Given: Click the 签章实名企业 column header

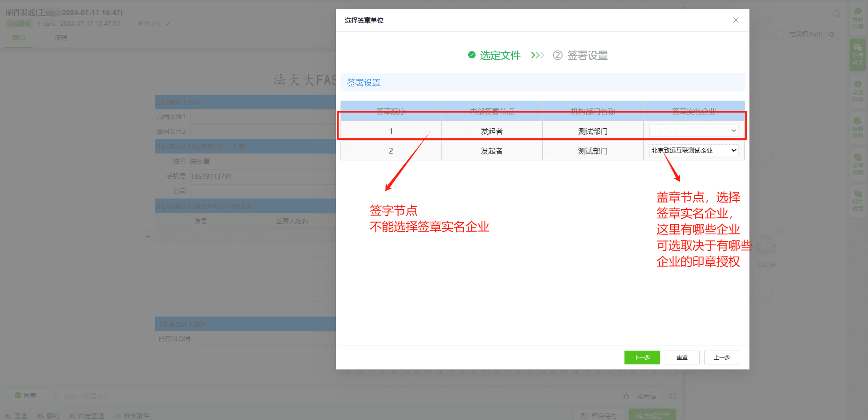Looking at the screenshot, I should coord(694,111).
